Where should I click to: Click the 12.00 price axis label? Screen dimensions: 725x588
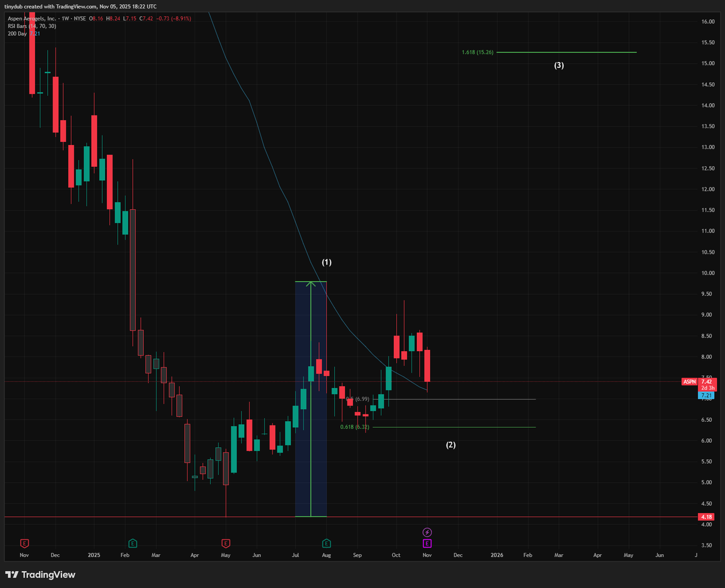coord(707,189)
